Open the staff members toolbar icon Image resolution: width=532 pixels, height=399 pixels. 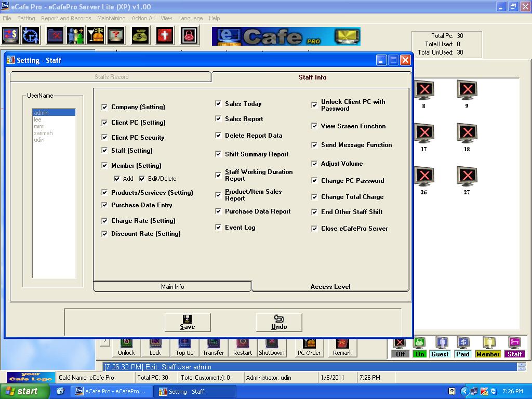75,35
